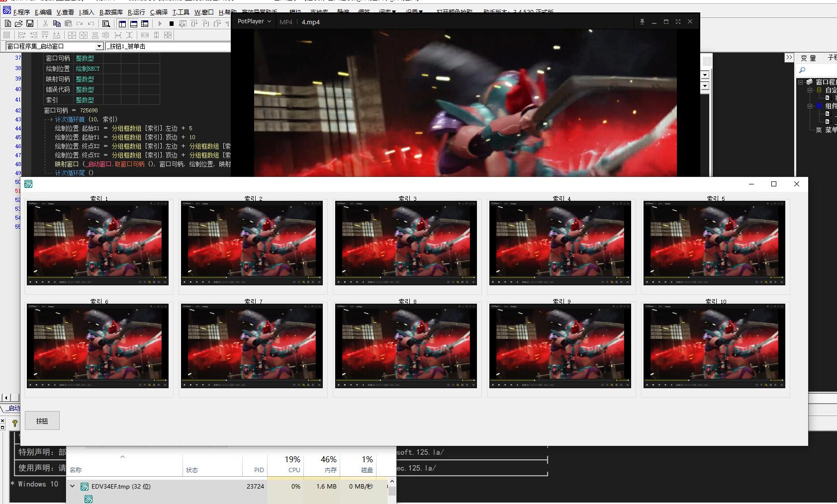Open the R.运行 menu
The height and width of the screenshot is (504, 837).
pyautogui.click(x=136, y=12)
